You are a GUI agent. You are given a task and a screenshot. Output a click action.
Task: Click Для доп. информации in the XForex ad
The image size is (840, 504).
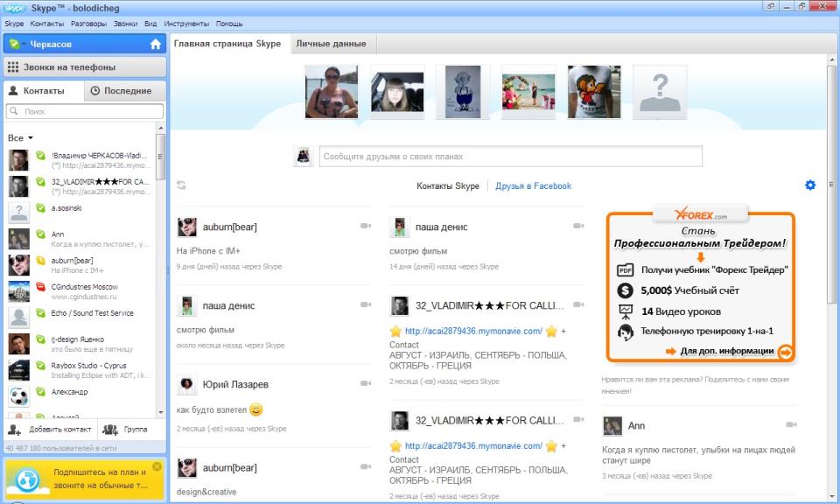point(727,351)
